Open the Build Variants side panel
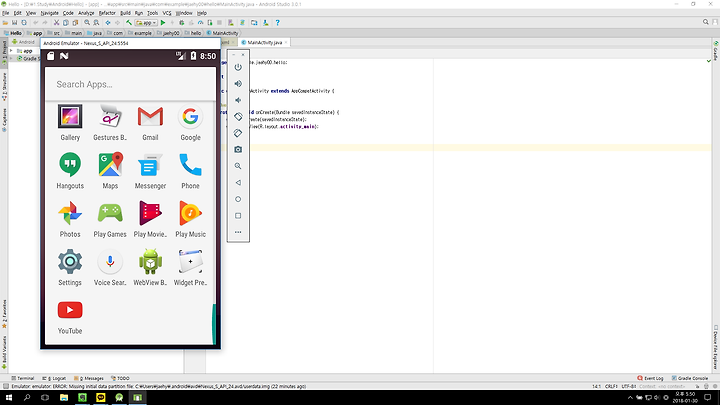 (4, 352)
